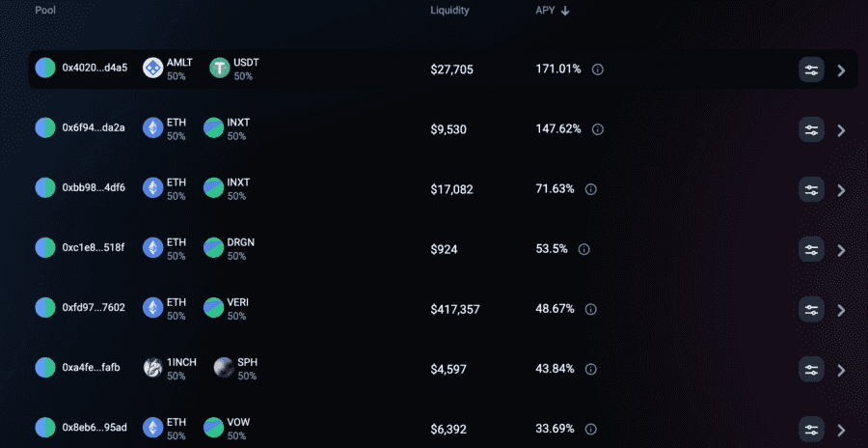This screenshot has height=448, width=868.
Task: Click the avatar for pool 0xbb98...4df6
Action: tap(45, 187)
